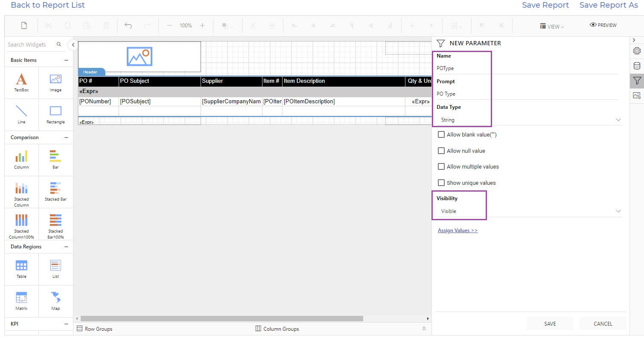Viewport: 644px width, 338px height.
Task: Open the Data panel database icon
Action: [x=637, y=66]
